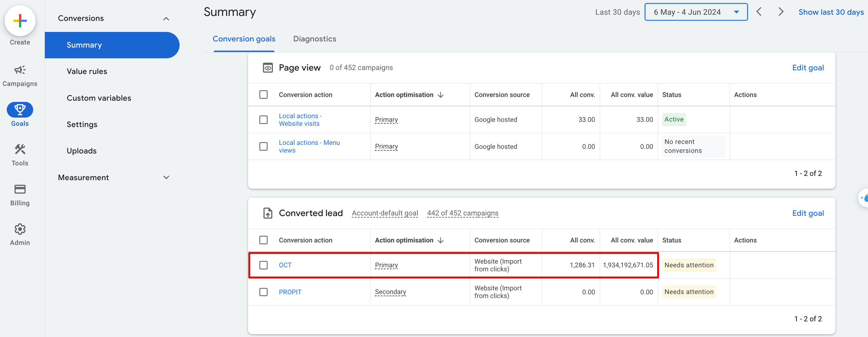Click Converted lead Status column header
This screenshot has width=868, height=337.
click(x=672, y=241)
